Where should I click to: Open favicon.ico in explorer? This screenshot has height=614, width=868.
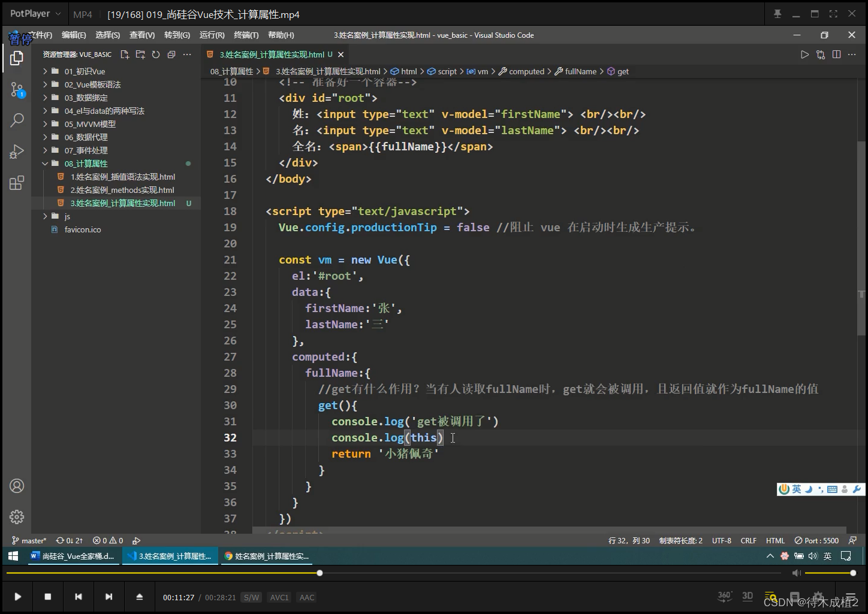point(115,229)
